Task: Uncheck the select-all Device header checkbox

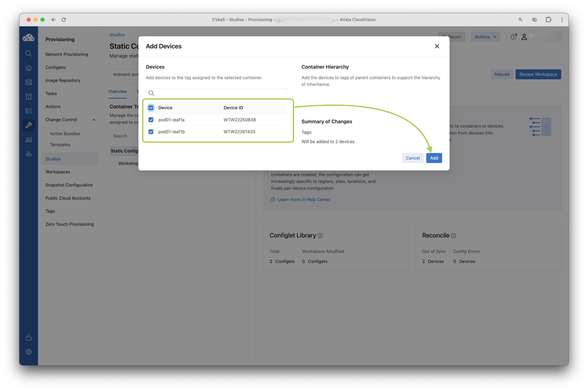Action: (x=151, y=108)
